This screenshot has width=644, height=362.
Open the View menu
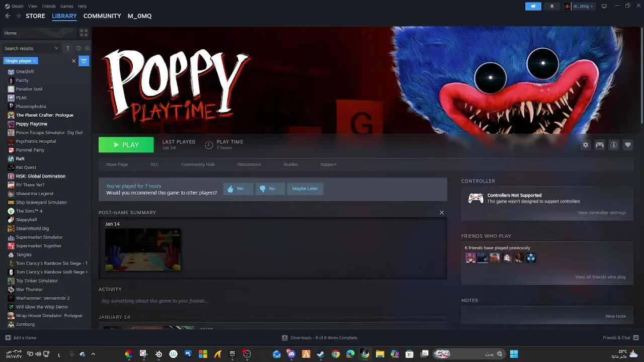[33, 6]
